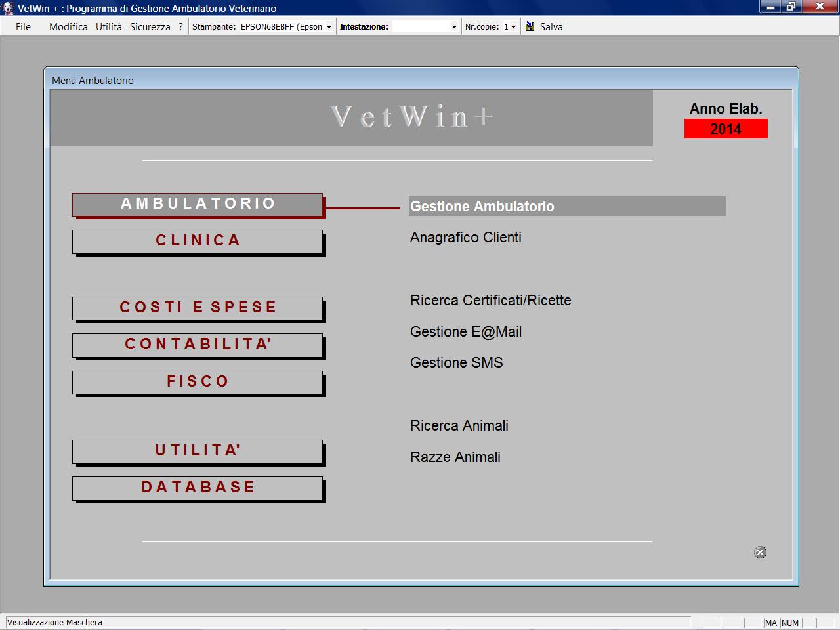Open the CONTABILITA' section
This screenshot has height=630, width=840.
point(198,345)
